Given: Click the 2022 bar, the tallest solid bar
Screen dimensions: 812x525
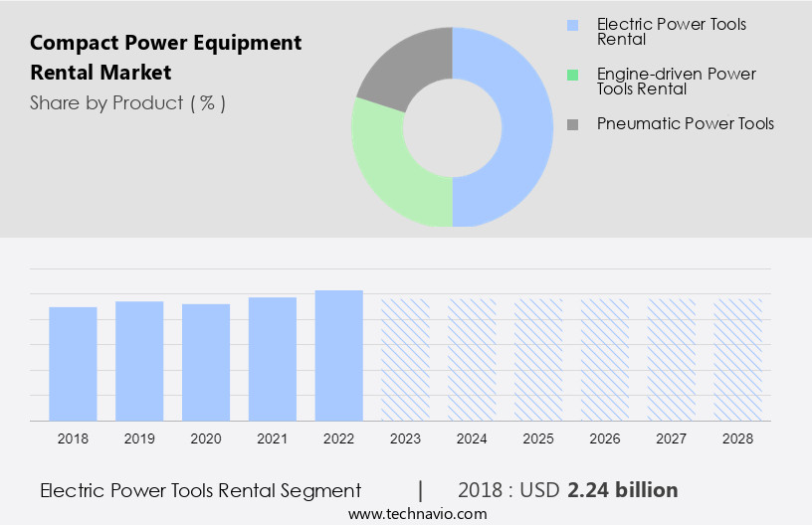Looking at the screenshot, I should tap(339, 355).
